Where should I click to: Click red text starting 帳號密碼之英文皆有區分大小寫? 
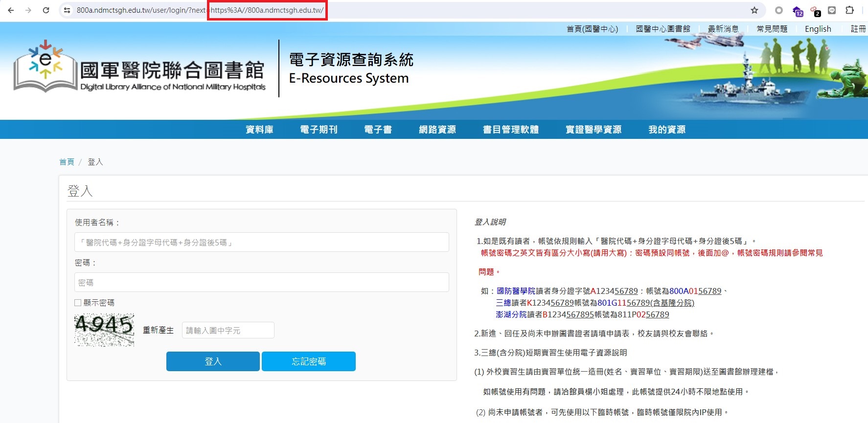652,253
